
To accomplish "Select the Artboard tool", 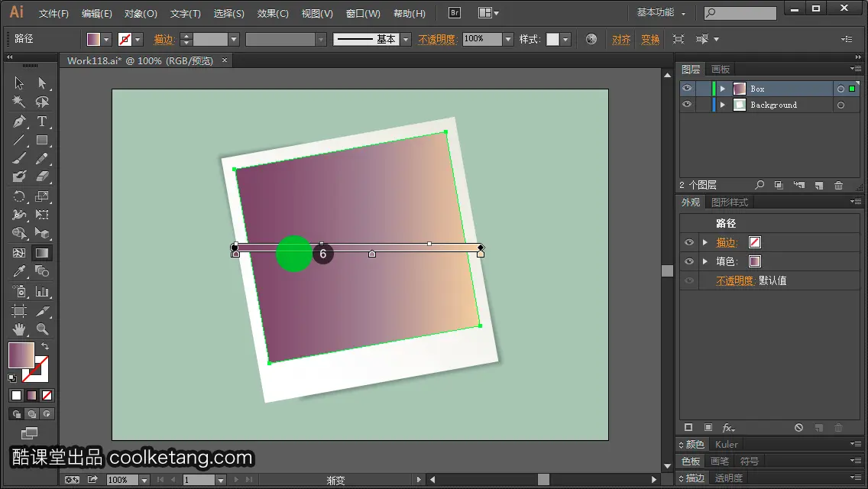I will (19, 311).
